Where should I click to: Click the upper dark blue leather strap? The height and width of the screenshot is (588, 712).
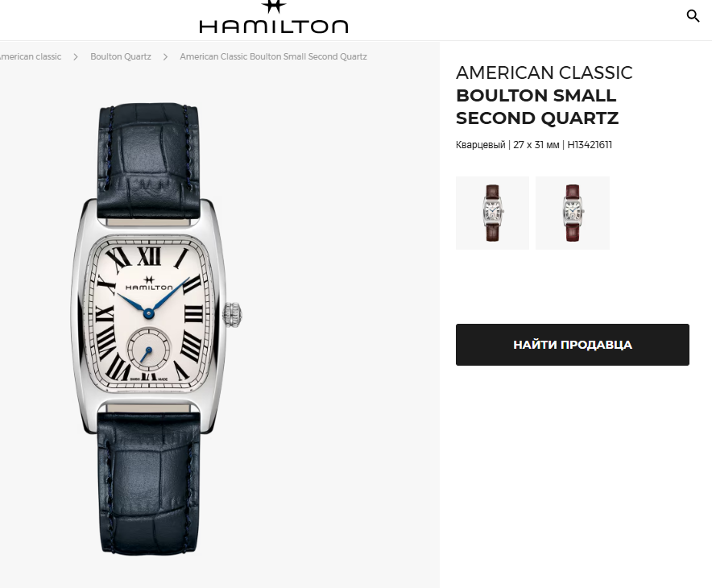[x=148, y=161]
